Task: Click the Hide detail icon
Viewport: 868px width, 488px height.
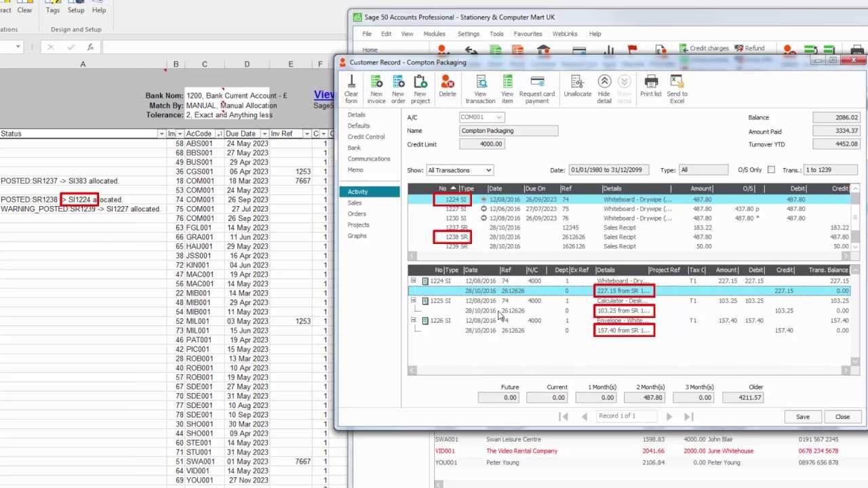Action: [604, 89]
